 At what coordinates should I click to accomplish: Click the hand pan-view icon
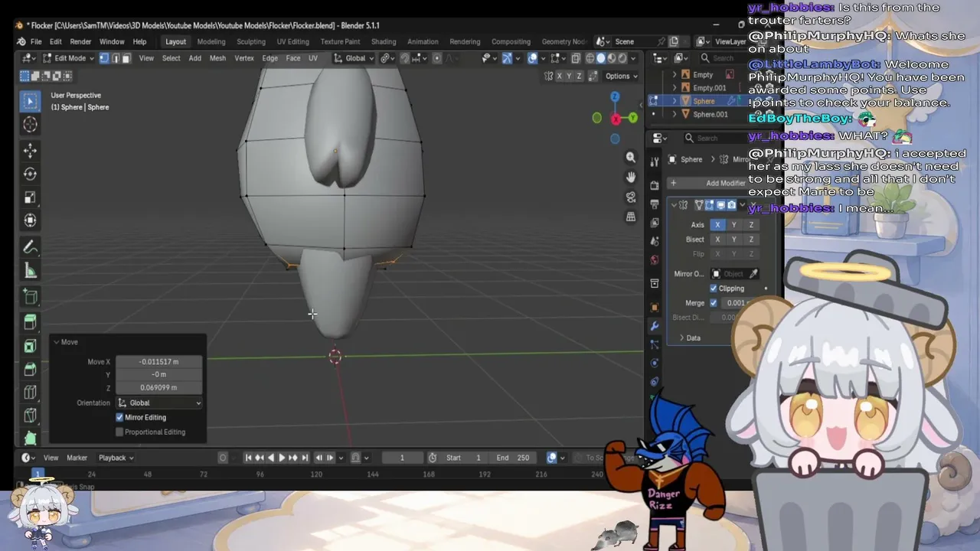pyautogui.click(x=631, y=177)
